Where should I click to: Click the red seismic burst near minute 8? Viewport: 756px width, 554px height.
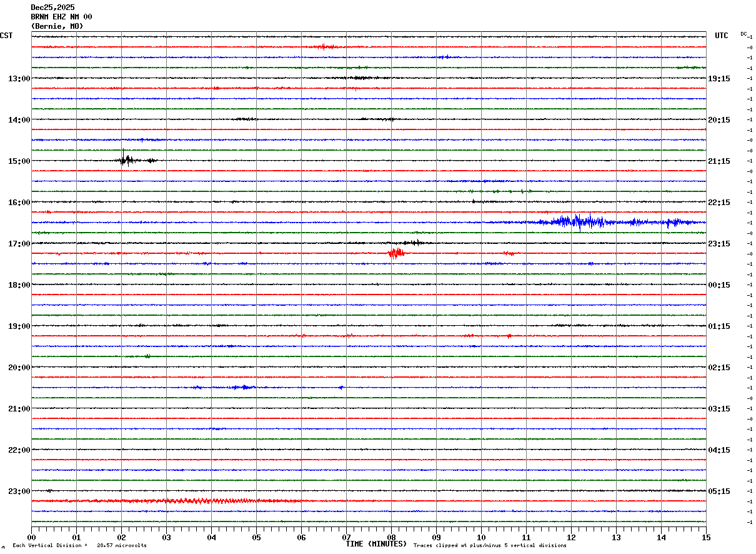[x=396, y=253]
